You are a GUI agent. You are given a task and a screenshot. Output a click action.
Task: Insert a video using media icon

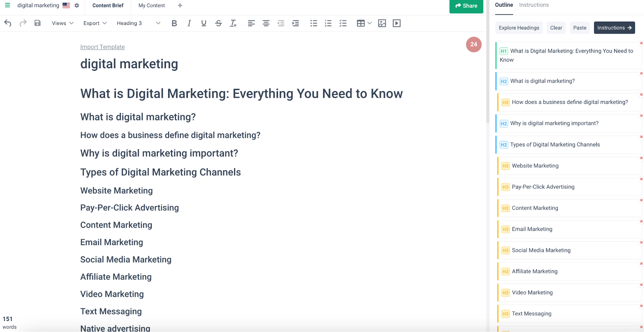pyautogui.click(x=397, y=23)
